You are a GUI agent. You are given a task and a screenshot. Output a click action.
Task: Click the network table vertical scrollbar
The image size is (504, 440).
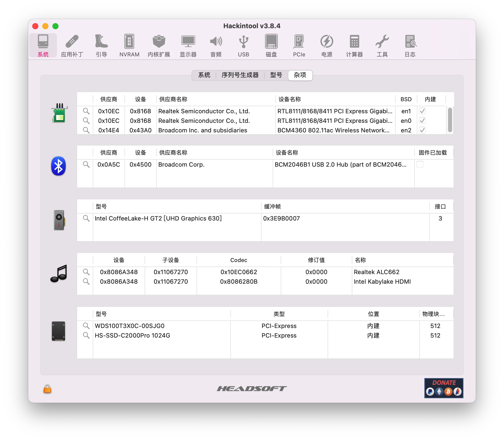click(x=450, y=120)
